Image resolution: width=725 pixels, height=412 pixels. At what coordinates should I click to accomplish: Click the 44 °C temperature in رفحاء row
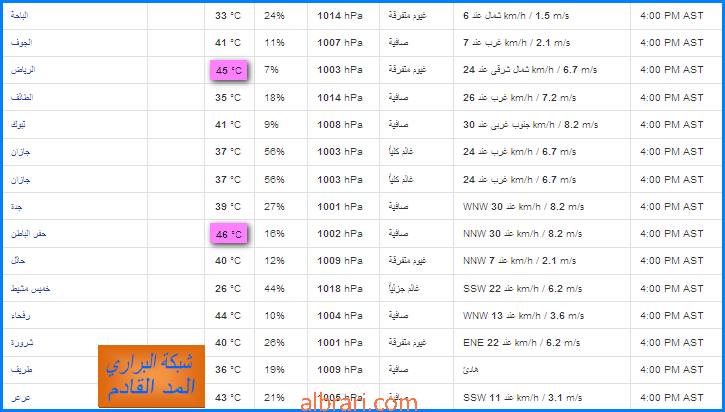point(228,315)
